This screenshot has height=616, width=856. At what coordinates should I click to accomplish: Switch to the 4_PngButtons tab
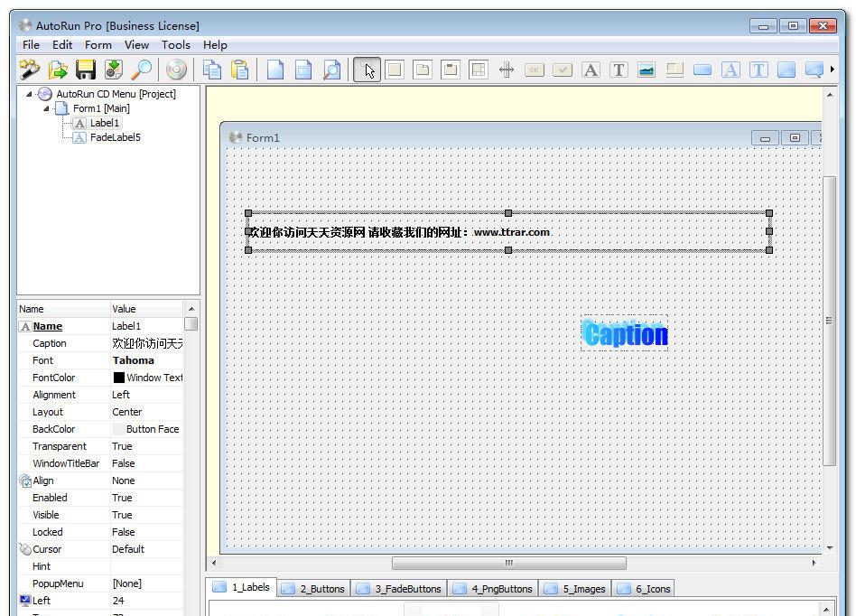tap(493, 589)
